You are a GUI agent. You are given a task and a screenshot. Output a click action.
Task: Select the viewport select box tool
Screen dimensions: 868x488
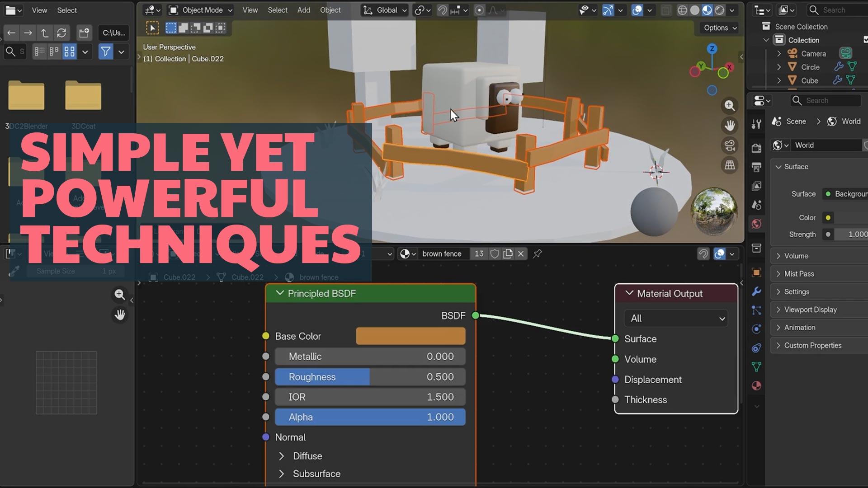(x=152, y=28)
